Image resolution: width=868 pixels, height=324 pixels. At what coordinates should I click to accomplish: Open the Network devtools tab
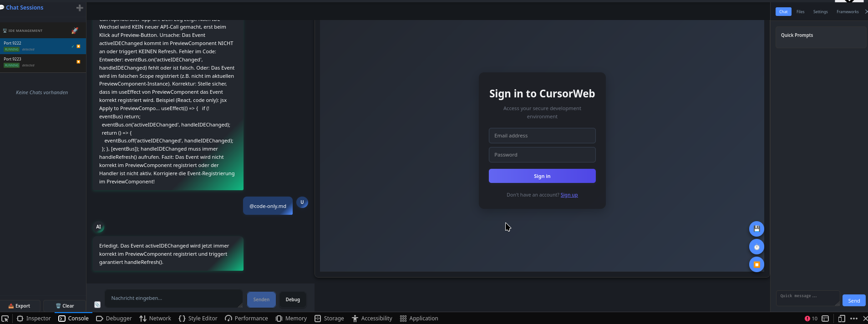[155, 319]
